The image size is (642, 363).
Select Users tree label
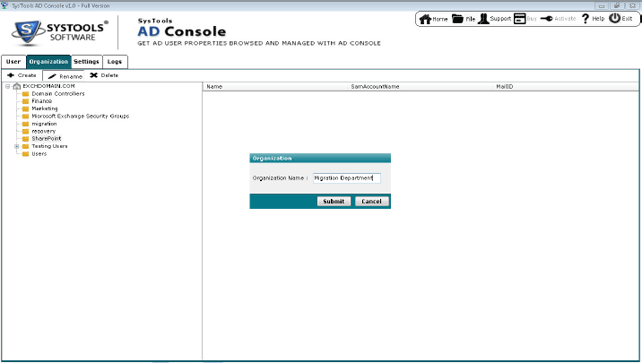pos(39,154)
